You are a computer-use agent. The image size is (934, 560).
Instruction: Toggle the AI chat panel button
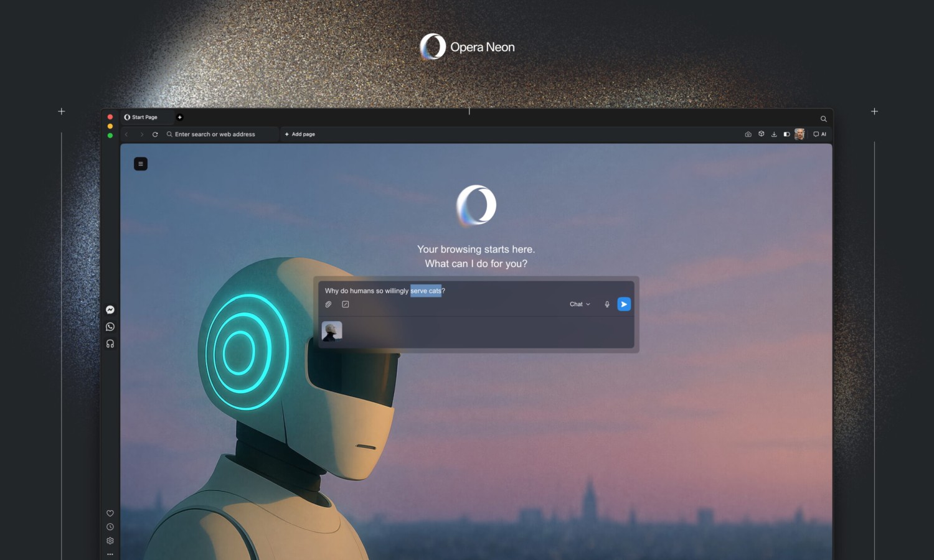pos(819,134)
